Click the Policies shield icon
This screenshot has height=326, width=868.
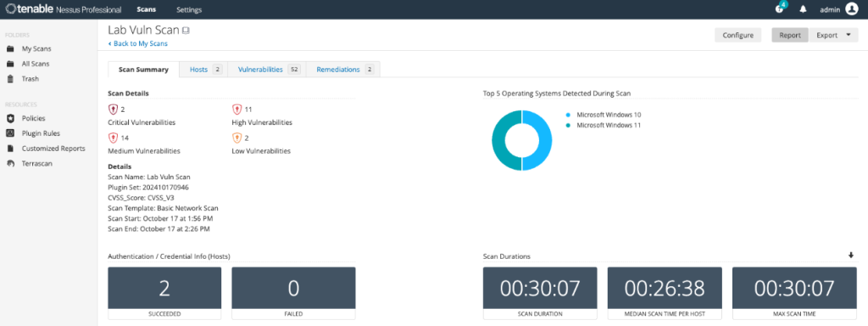[x=10, y=118]
